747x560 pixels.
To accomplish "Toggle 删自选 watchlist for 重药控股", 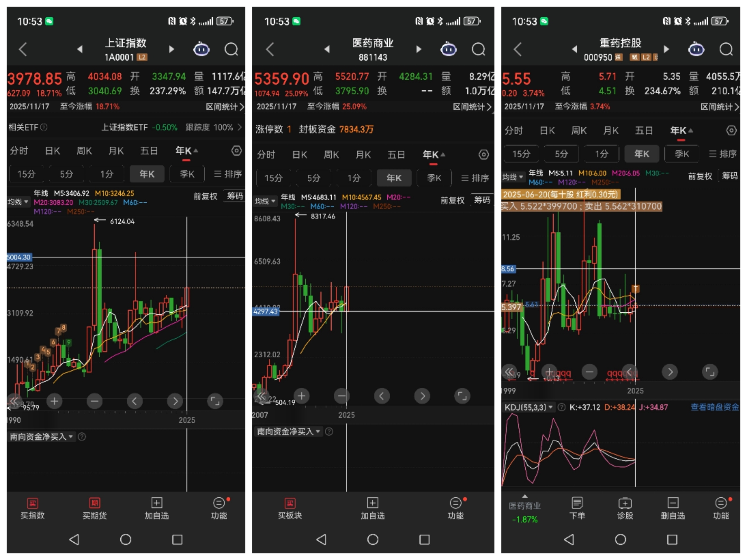I will click(673, 508).
